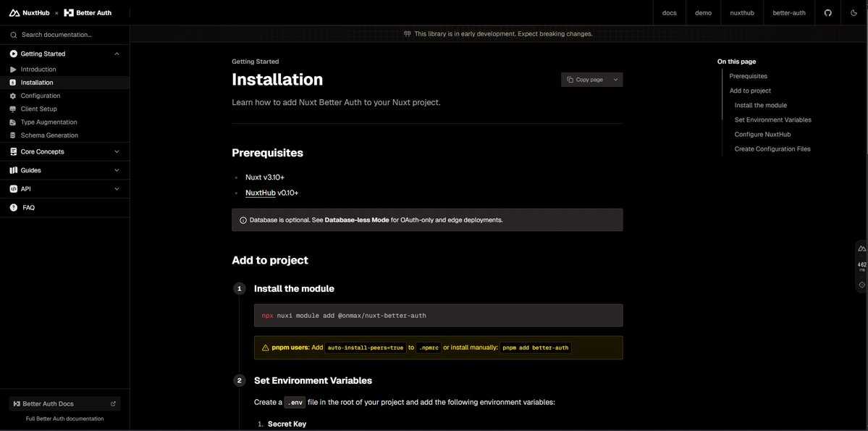Follow the Database-less Mode link
This screenshot has height=431, width=868.
click(x=357, y=220)
